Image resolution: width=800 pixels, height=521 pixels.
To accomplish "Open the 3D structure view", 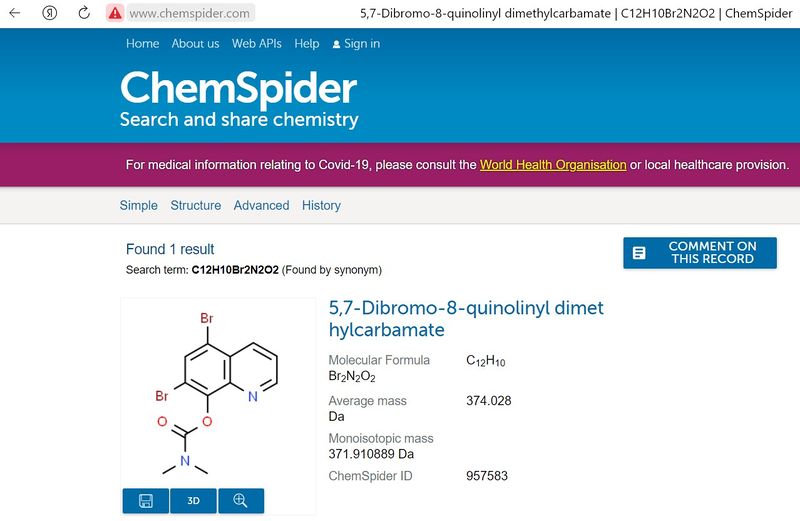I will tap(193, 501).
